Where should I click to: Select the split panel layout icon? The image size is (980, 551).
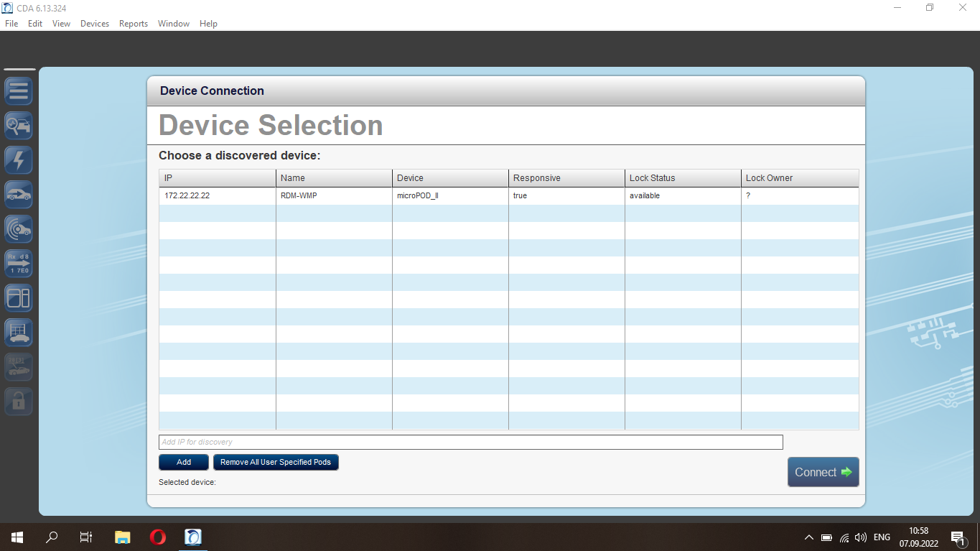19,297
